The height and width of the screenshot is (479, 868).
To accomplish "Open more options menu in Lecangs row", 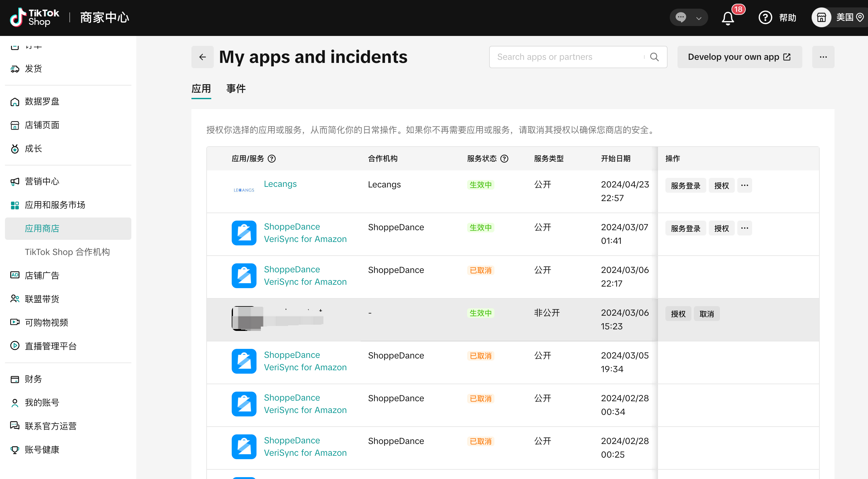I will click(x=744, y=185).
